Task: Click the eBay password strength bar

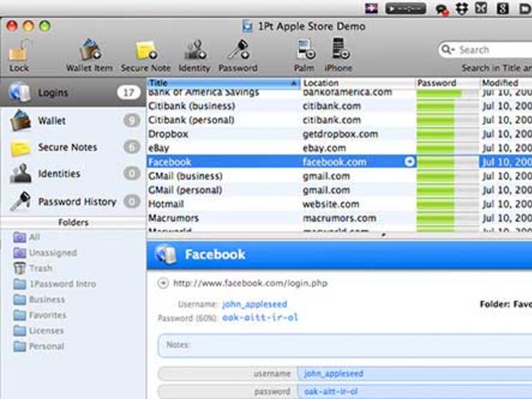Action: click(448, 148)
